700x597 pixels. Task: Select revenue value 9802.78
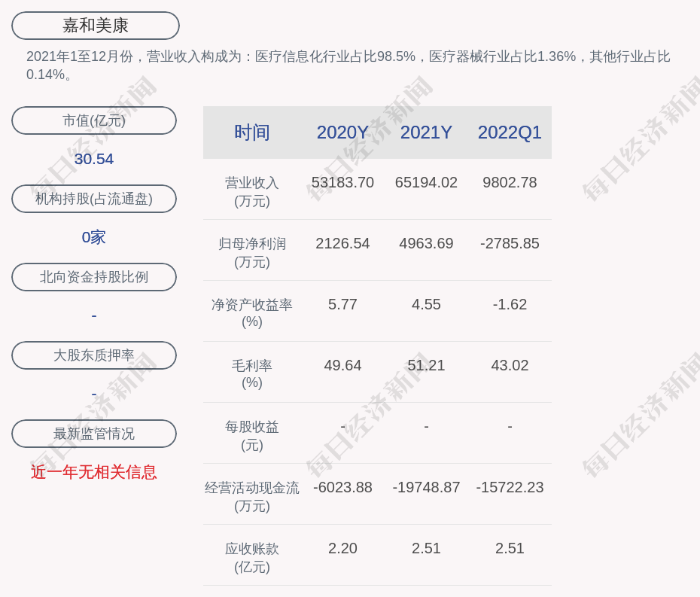point(510,183)
